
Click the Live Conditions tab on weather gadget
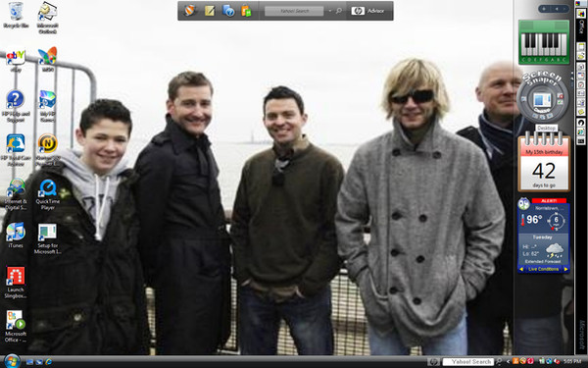(x=543, y=269)
